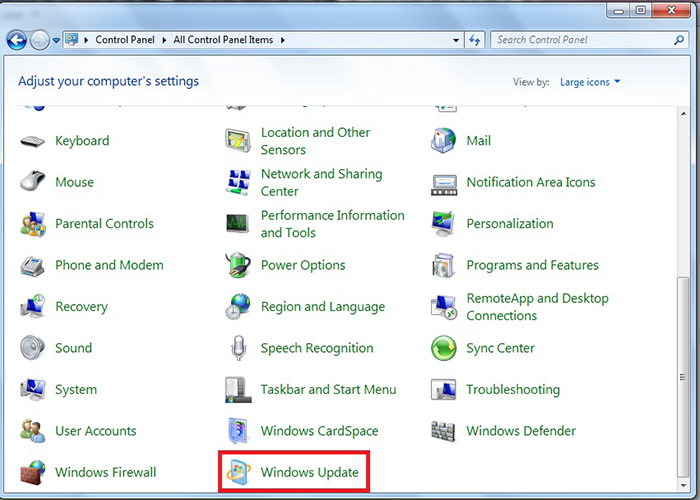This screenshot has height=500, width=700.
Task: Open the View by Large icons dropdown
Action: (590, 82)
